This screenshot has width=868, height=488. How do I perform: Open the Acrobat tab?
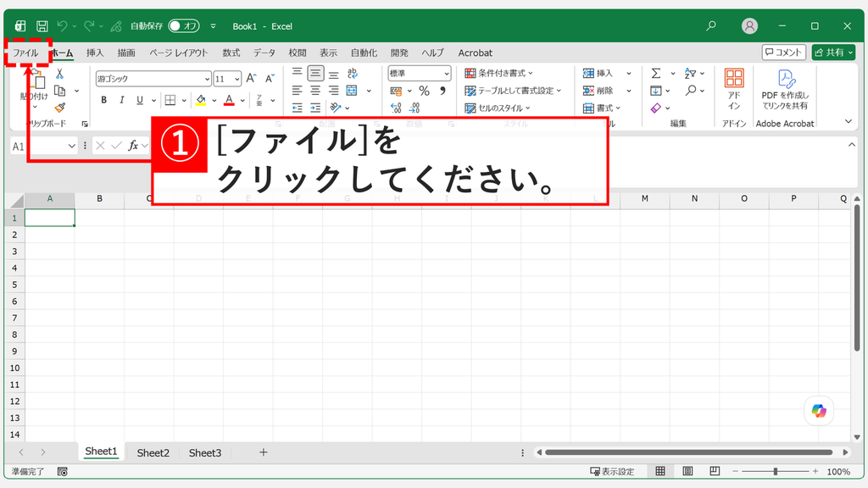click(x=475, y=53)
